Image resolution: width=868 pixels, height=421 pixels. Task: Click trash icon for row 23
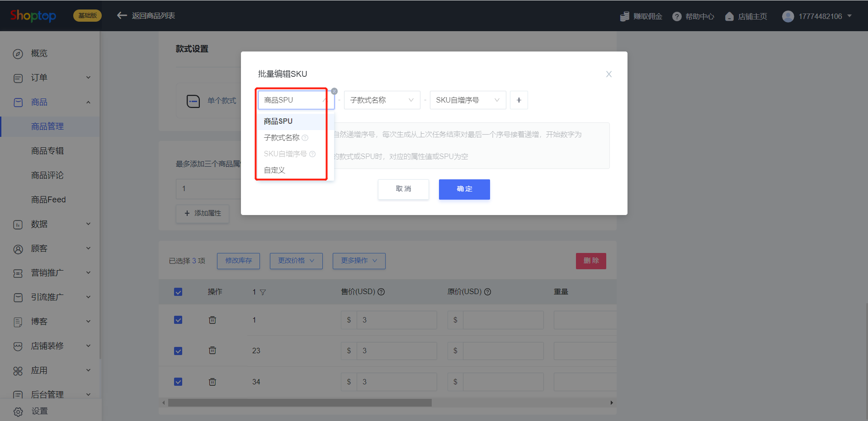(x=212, y=351)
